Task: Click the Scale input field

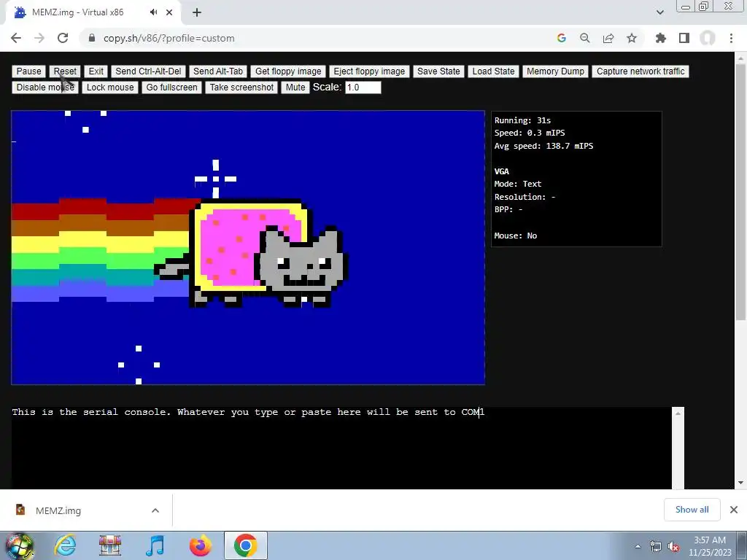Action: (x=363, y=87)
